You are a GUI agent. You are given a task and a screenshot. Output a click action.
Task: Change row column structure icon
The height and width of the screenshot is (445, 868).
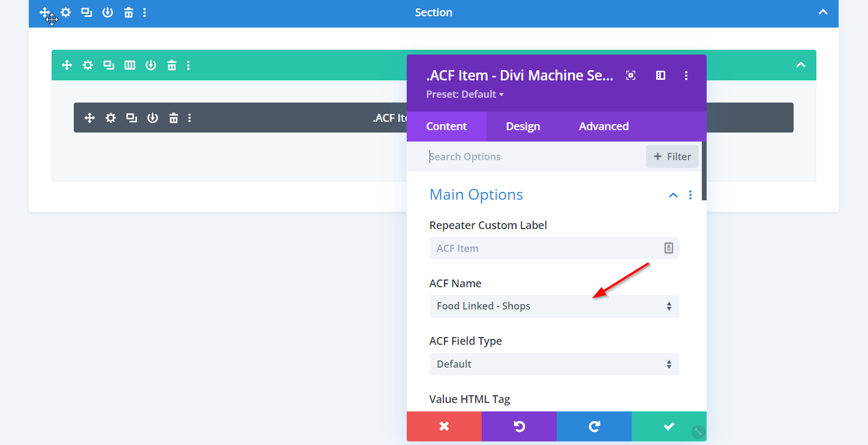pyautogui.click(x=130, y=65)
